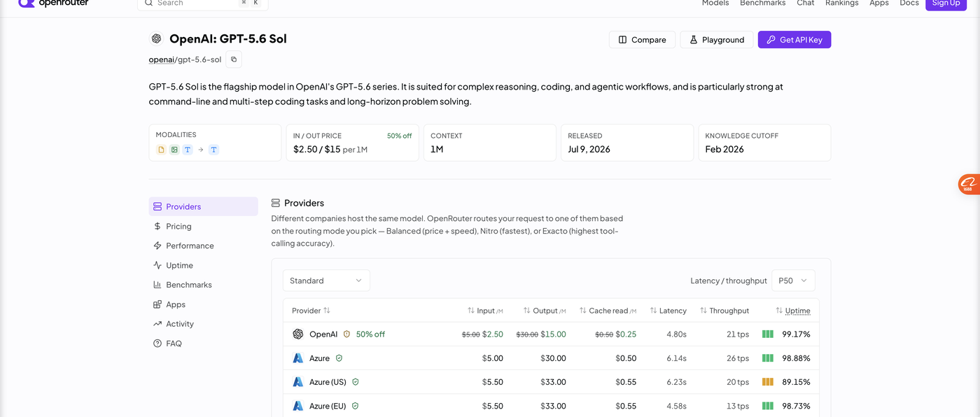Sort table by Throughput
Screen dimensions: 980x417
click(724, 311)
